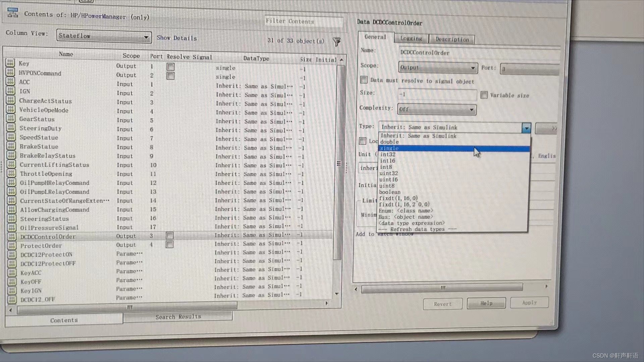
Task: Open the Search Results tab
Action: click(x=178, y=317)
